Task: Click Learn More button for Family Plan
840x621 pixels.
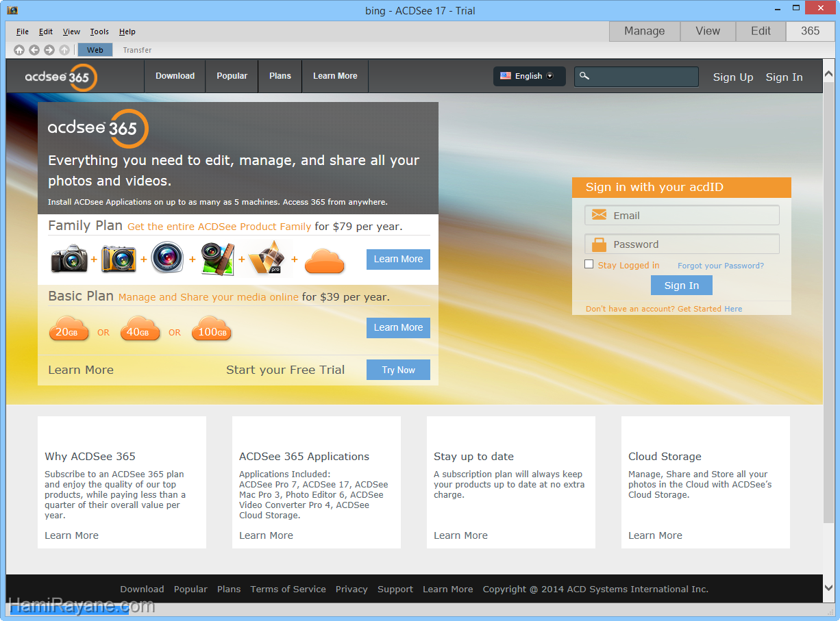Action: (398, 259)
